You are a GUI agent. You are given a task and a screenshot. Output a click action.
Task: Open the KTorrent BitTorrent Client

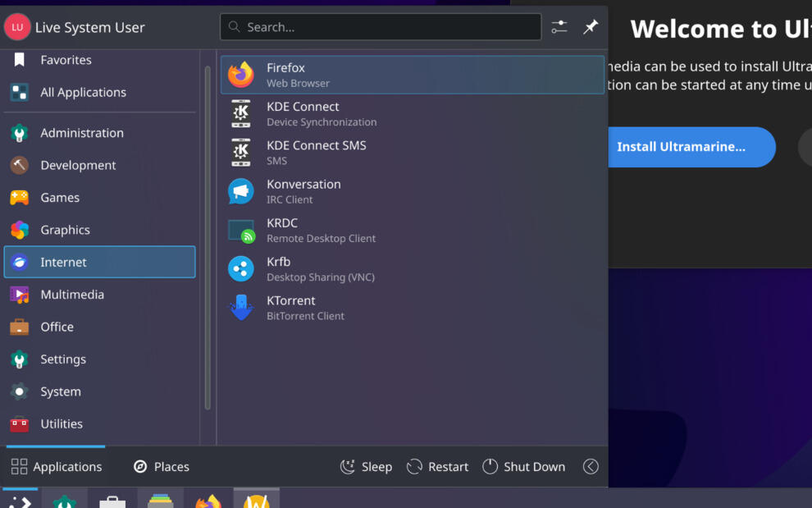(413, 309)
